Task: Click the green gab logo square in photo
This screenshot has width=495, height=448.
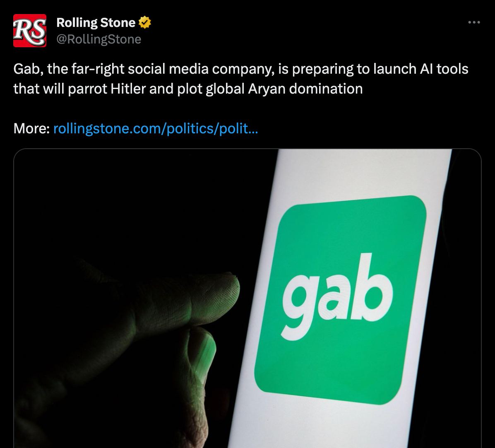Action: (x=340, y=300)
